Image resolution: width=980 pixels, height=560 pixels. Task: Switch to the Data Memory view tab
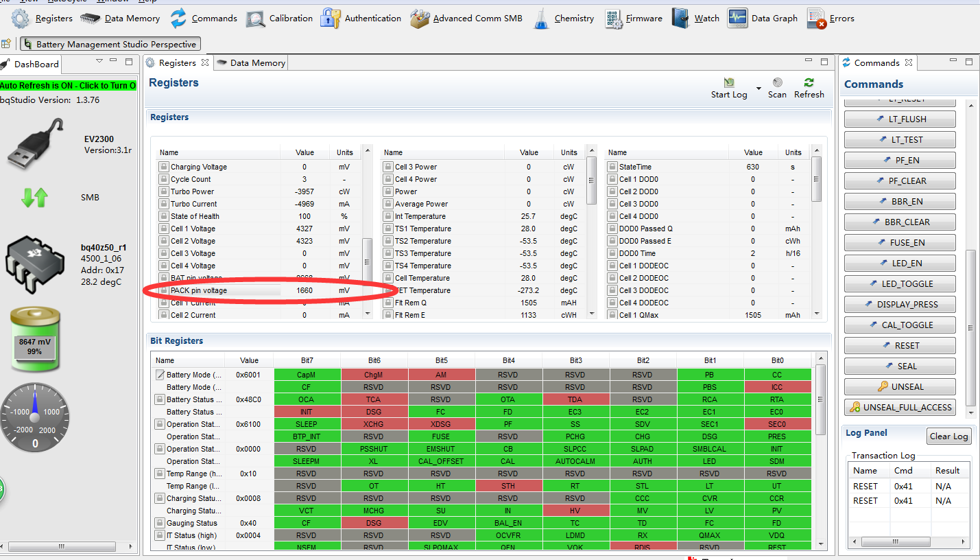[251, 62]
